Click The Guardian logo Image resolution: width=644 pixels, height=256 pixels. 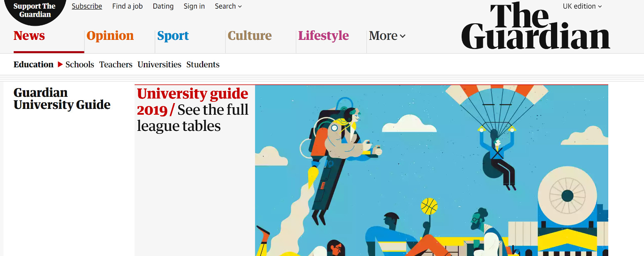[x=536, y=26]
